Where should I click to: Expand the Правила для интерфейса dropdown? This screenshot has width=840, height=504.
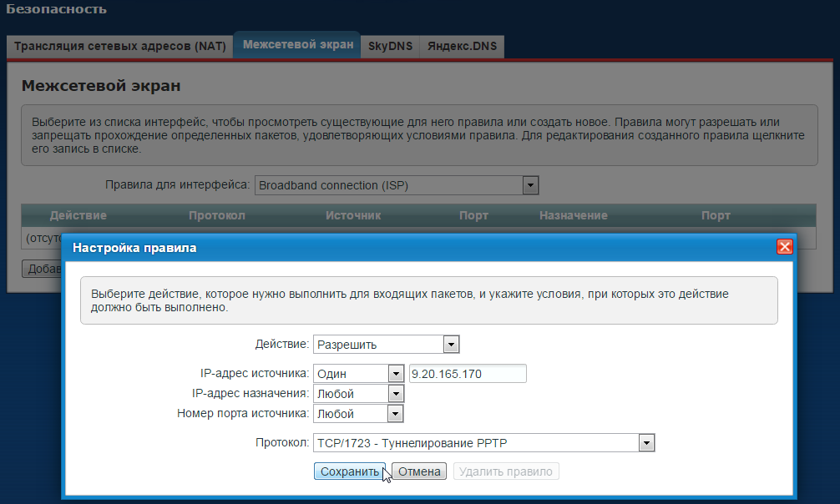[x=397, y=185]
